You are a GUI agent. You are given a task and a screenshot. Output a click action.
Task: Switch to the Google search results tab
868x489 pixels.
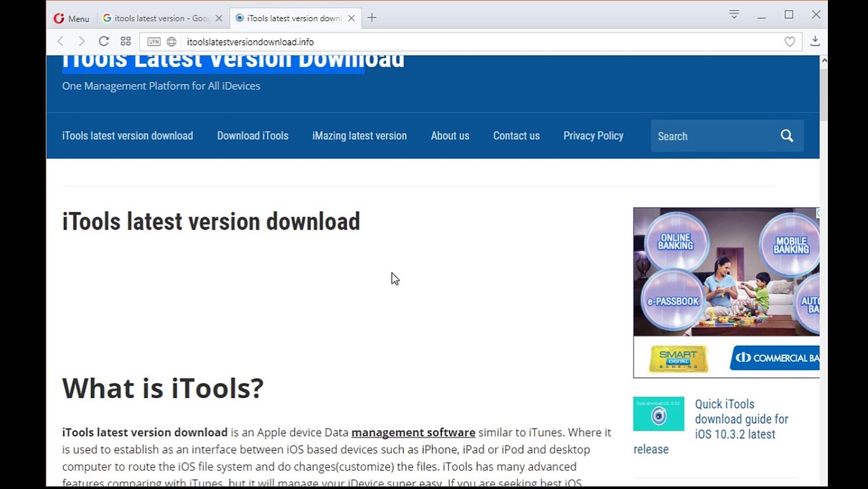pos(162,18)
